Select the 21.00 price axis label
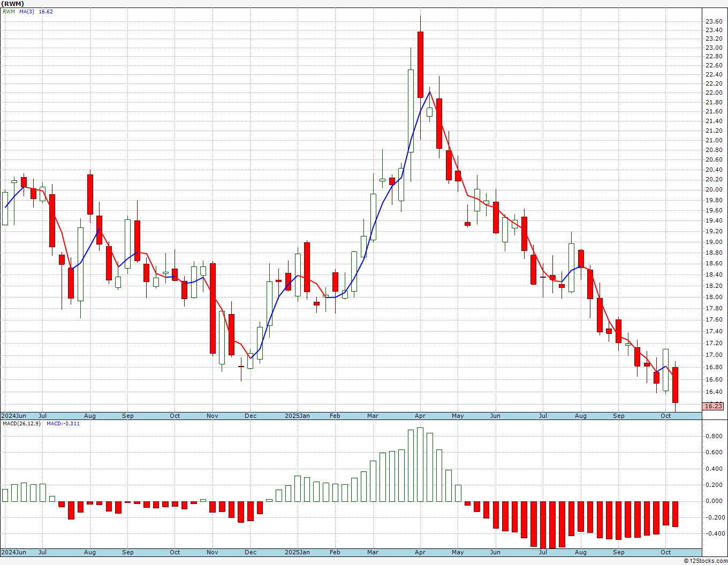Viewport: 728px width, 565px height. point(714,140)
